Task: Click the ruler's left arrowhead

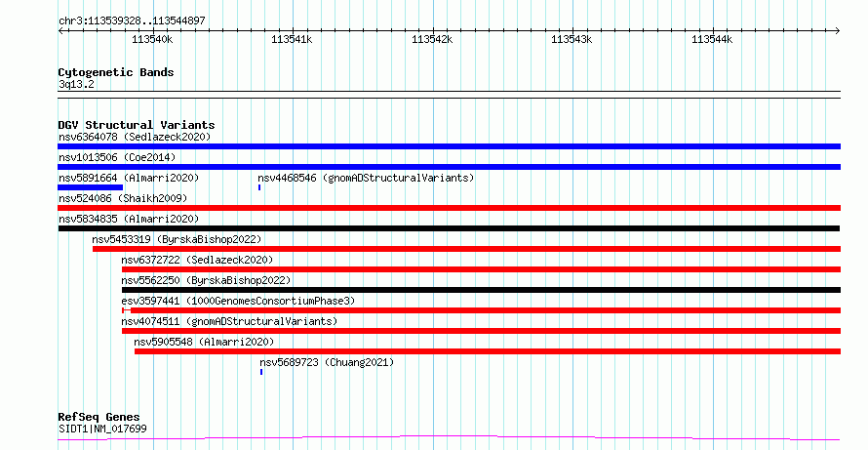Action: (x=60, y=31)
